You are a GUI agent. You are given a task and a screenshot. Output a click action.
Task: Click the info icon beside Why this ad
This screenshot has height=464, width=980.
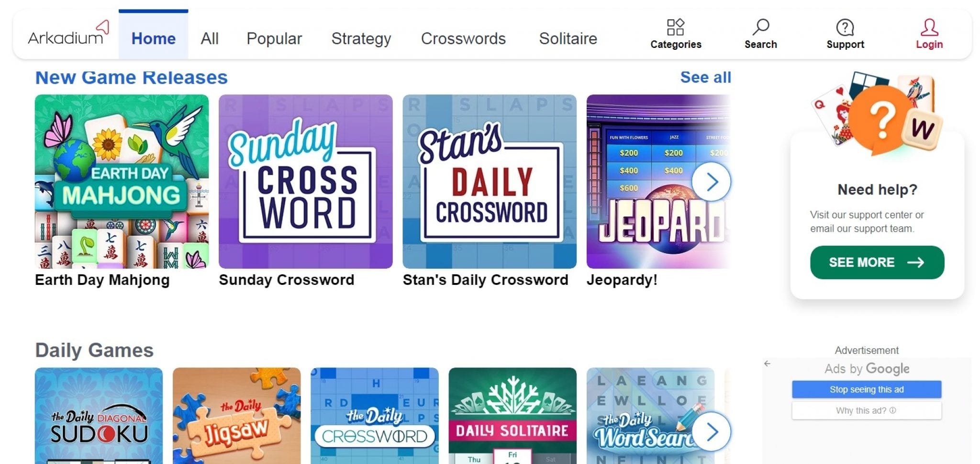point(892,410)
